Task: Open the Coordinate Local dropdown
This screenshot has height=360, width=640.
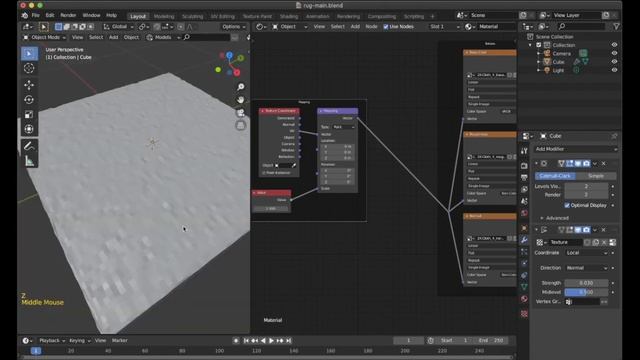Action: 587,253
